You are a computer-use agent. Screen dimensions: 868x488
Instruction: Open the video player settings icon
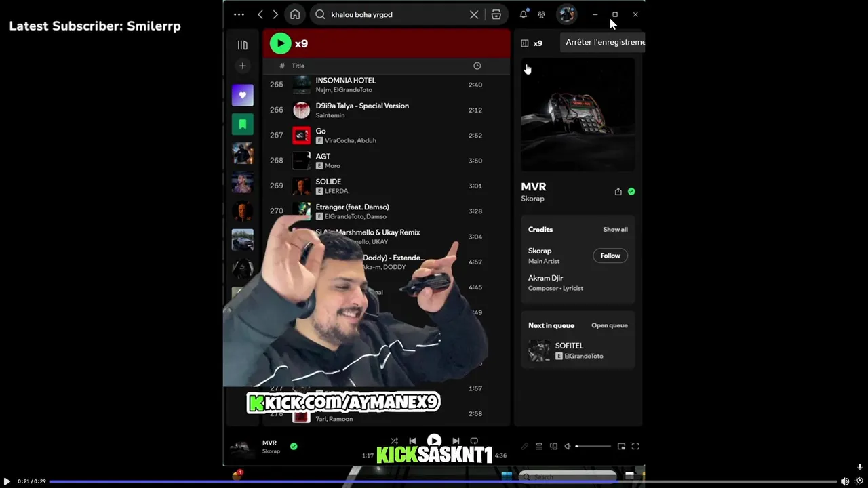tap(860, 481)
